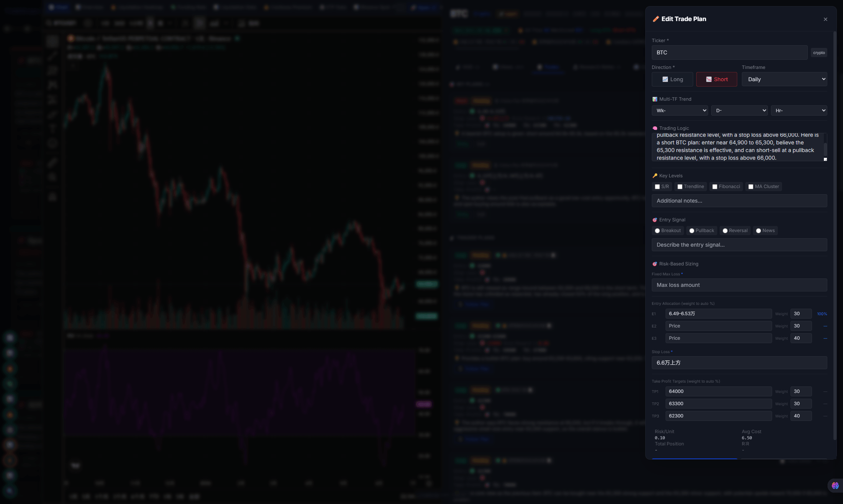Image resolution: width=843 pixels, height=504 pixels.
Task: Click the E3 weight field showing 40
Action: [801, 338]
